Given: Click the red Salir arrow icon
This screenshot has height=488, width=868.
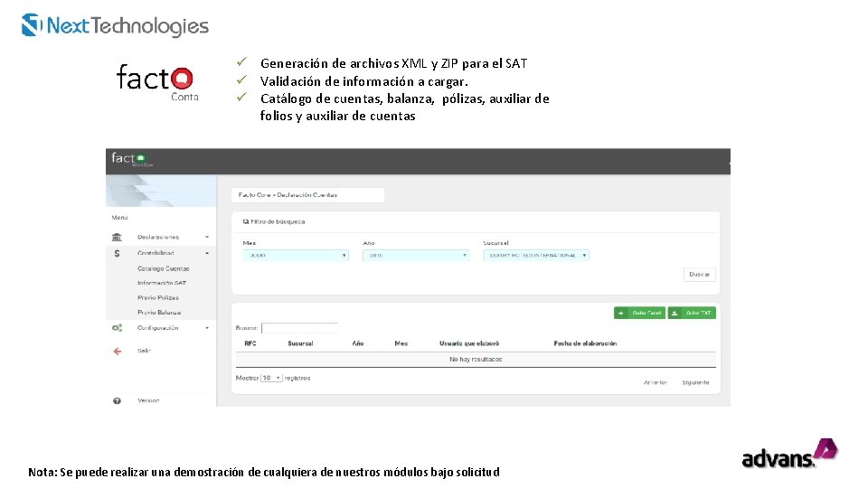Looking at the screenshot, I should (x=118, y=352).
